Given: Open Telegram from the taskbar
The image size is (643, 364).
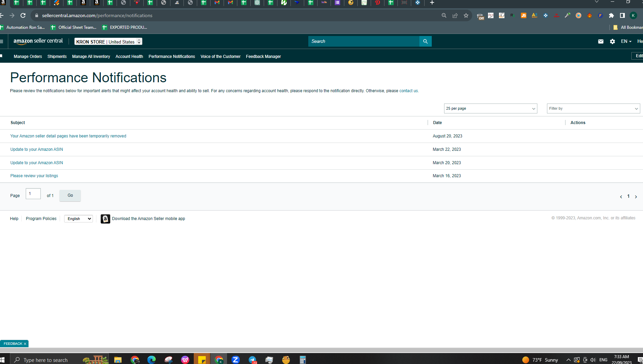Looking at the screenshot, I should click(x=252, y=360).
